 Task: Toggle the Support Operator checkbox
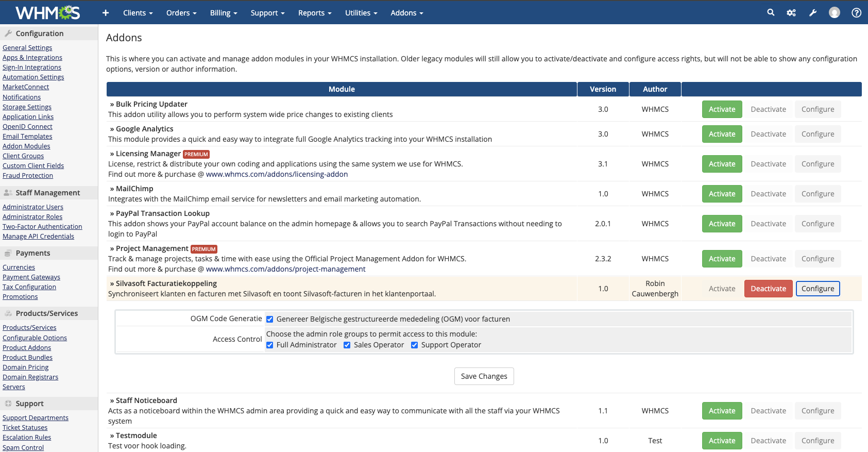[x=414, y=345]
